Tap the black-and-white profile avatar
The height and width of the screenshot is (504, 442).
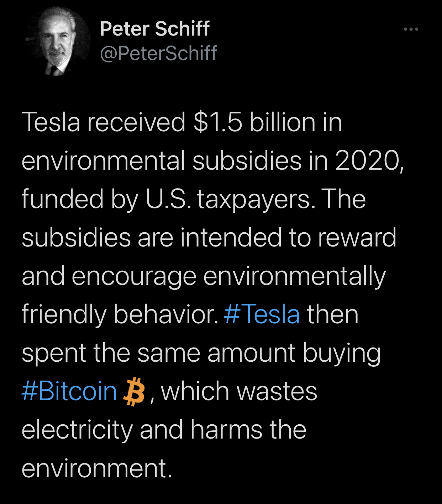coord(57,42)
